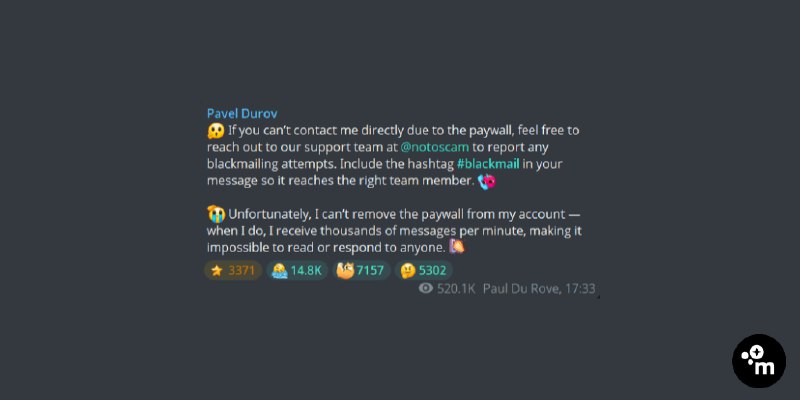Open Pavel Durov's channel name

242,113
